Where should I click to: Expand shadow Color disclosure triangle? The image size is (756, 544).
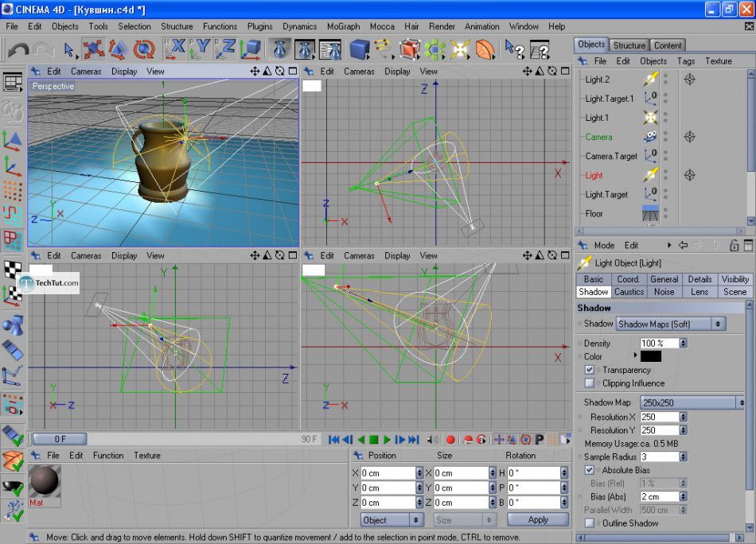click(x=636, y=356)
